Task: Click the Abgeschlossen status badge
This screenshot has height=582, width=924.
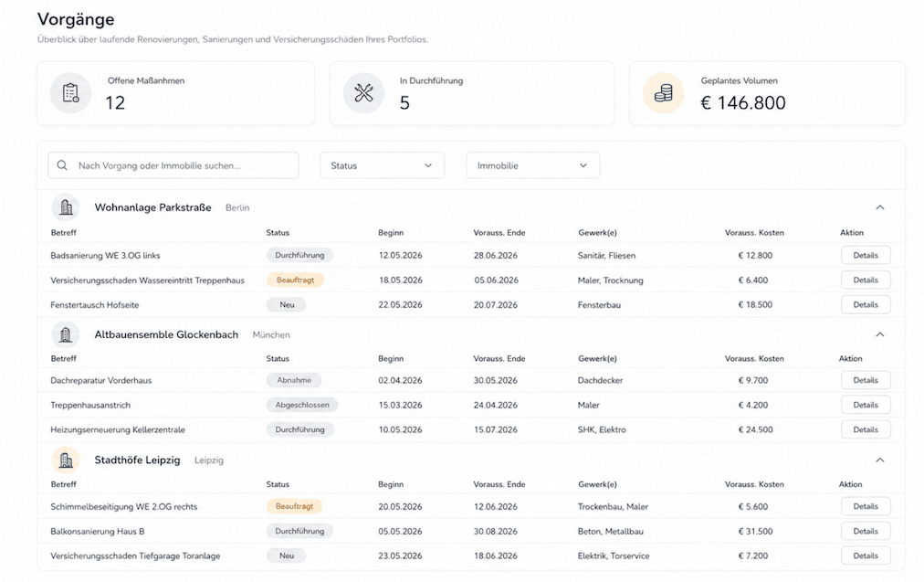Action: tap(301, 405)
